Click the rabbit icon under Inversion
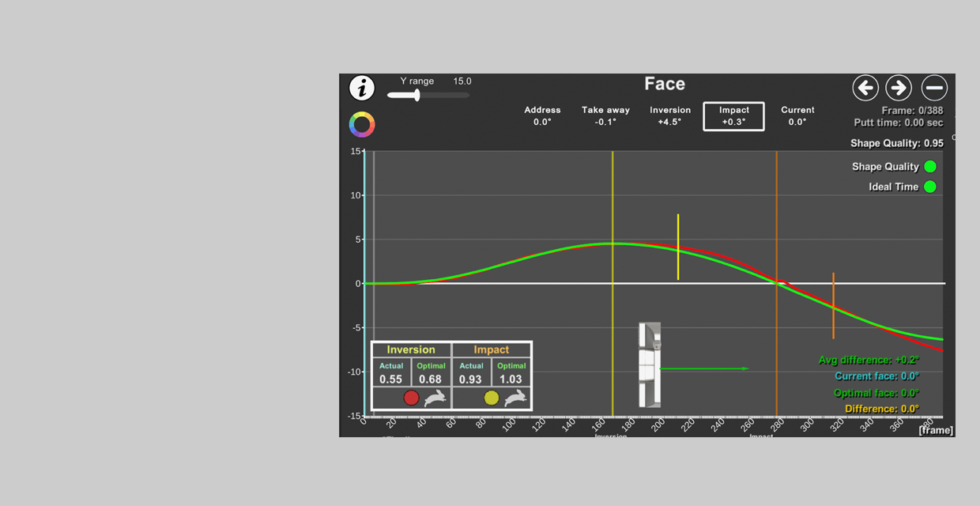This screenshot has width=980, height=506. point(435,398)
